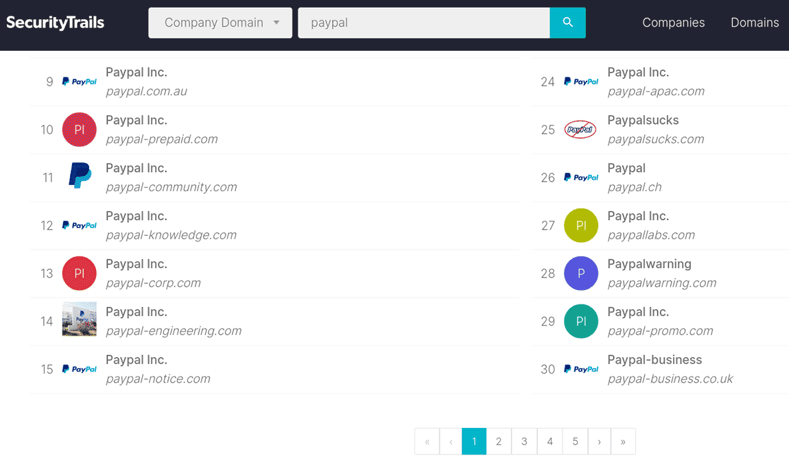The height and width of the screenshot is (469, 789).
Task: Open the Companies menu item
Action: coord(673,23)
